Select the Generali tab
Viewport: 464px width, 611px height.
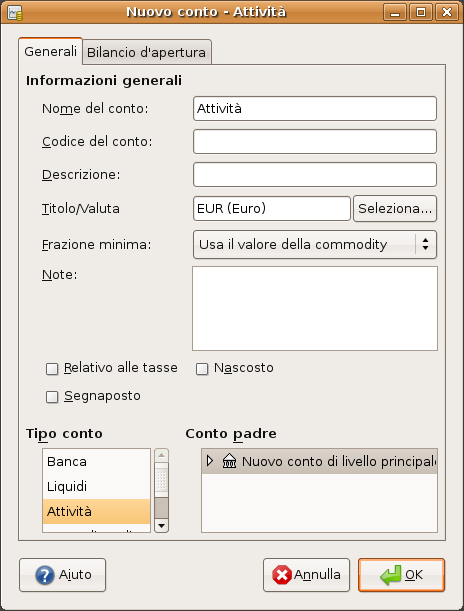(x=50, y=51)
